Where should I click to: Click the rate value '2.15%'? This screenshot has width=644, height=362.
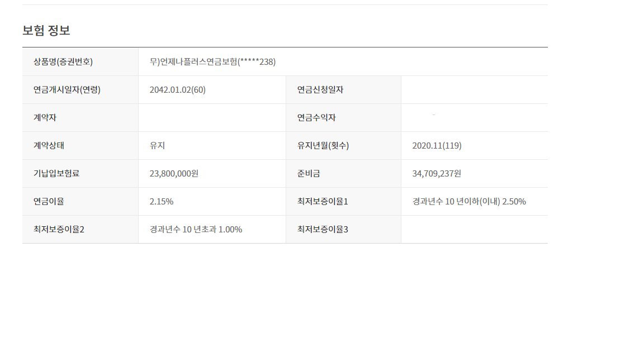pos(162,201)
